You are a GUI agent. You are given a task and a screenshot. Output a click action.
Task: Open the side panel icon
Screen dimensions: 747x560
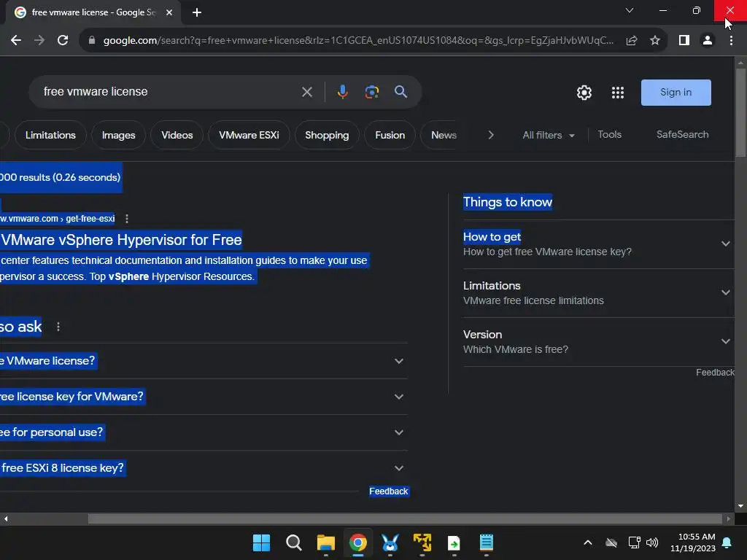[x=684, y=41]
